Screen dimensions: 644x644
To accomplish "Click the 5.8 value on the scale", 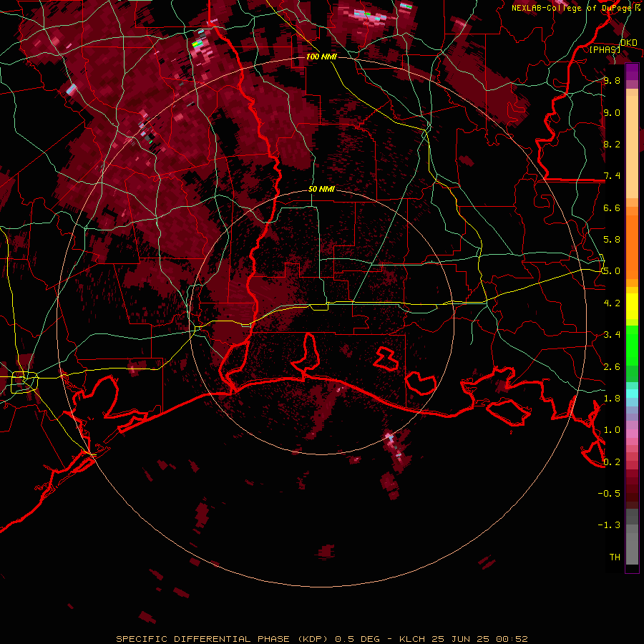I will [x=612, y=240].
